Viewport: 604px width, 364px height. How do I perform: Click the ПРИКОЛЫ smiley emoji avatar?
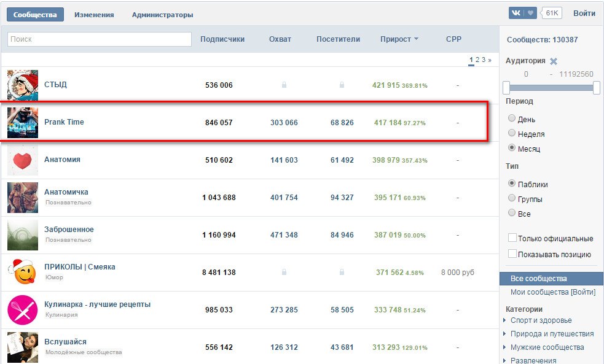tap(23, 273)
